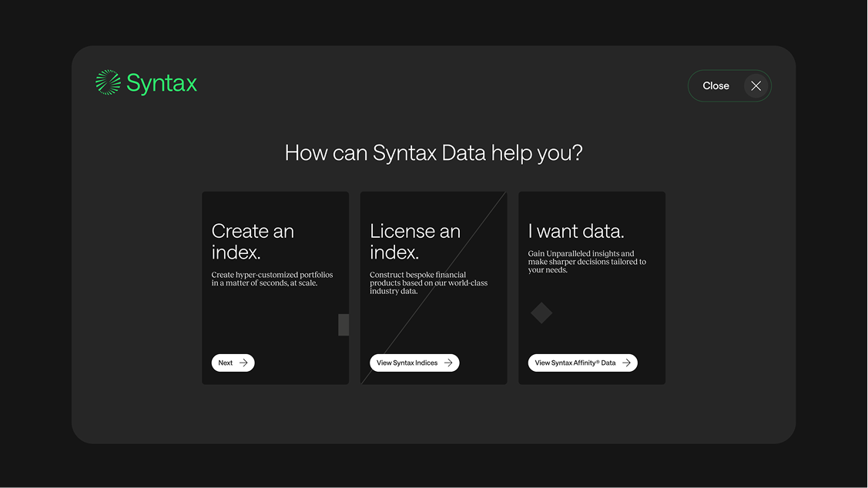
Task: Click the gray rectangle on Create card edge
Action: tap(344, 325)
